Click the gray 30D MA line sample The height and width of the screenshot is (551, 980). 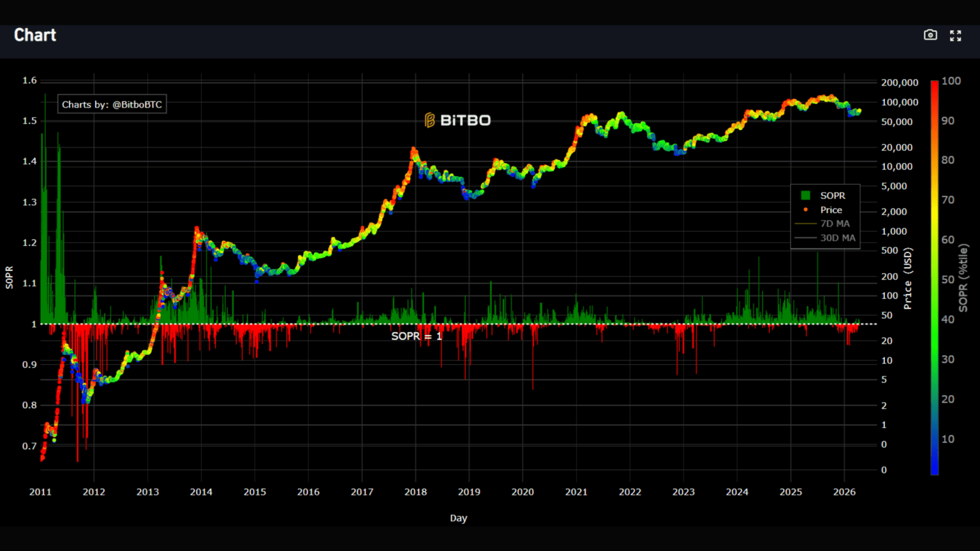(x=805, y=237)
